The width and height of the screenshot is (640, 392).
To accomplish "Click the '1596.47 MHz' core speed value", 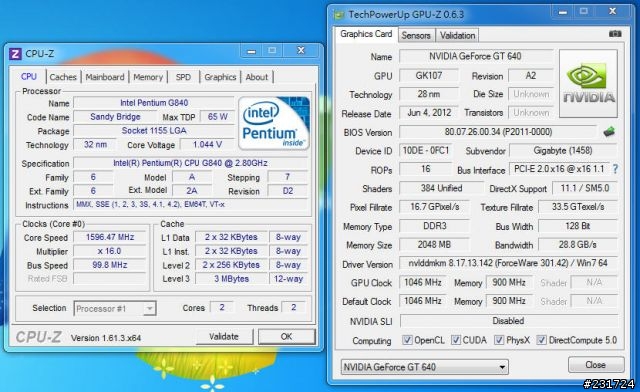I will pyautogui.click(x=110, y=237).
